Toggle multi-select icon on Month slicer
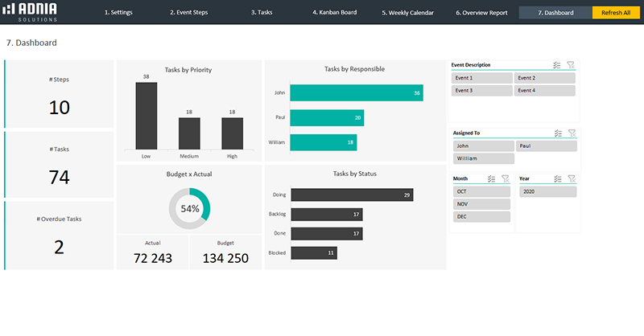 click(491, 178)
